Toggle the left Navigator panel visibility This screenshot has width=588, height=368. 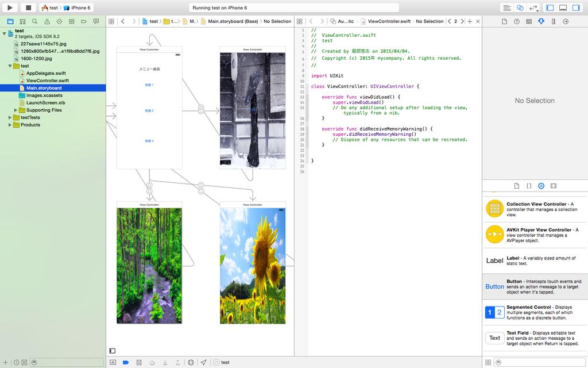[x=550, y=7]
